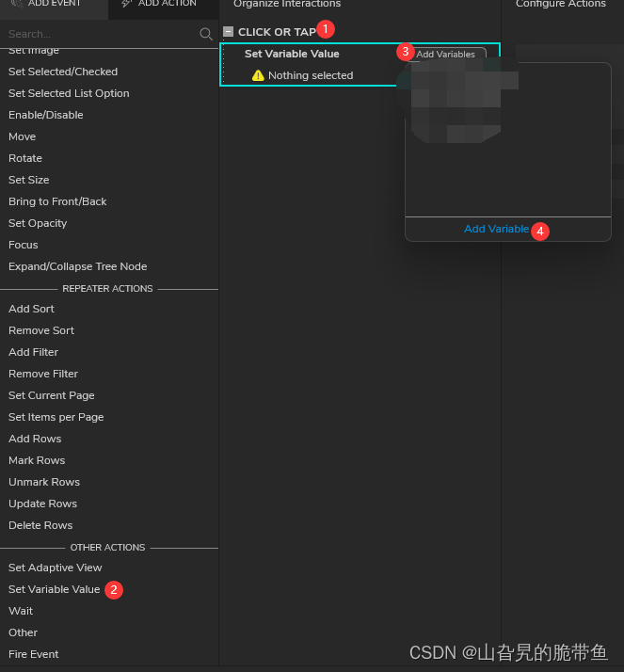Click the search magnifier icon
The image size is (624, 672).
(206, 35)
